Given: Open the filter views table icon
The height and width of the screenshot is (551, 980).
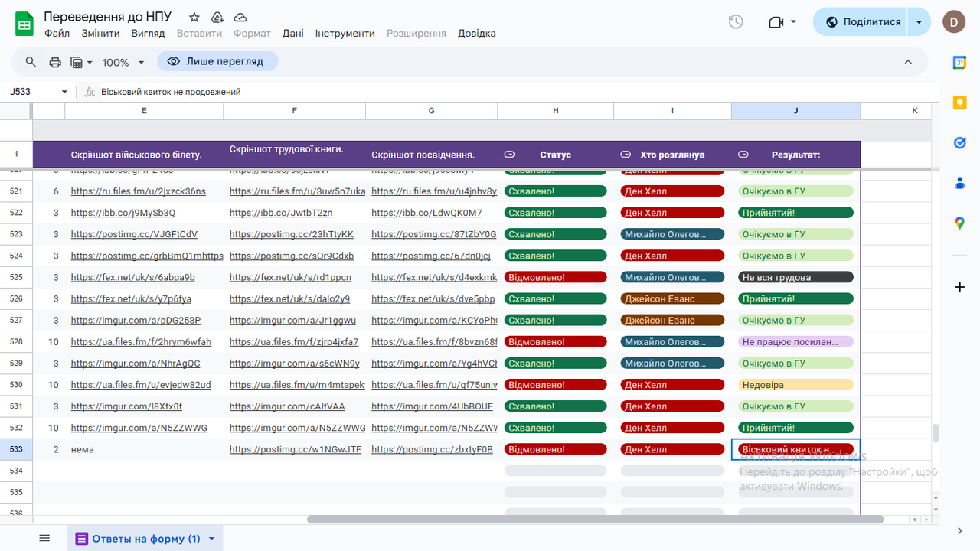Looking at the screenshot, I should (x=77, y=62).
